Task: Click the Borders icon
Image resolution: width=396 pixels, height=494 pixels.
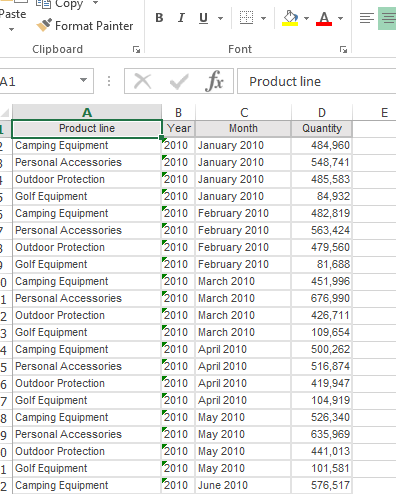Action: coord(246,18)
